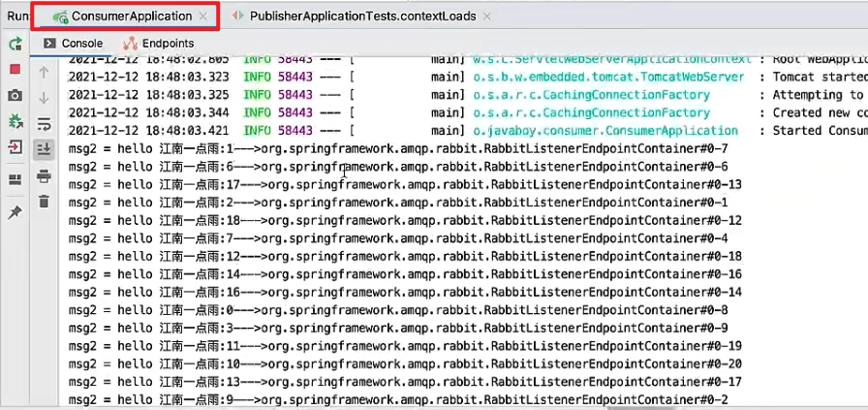Image resolution: width=868 pixels, height=410 pixels.
Task: Click the message line ending Container#0-2
Action: pos(398,400)
